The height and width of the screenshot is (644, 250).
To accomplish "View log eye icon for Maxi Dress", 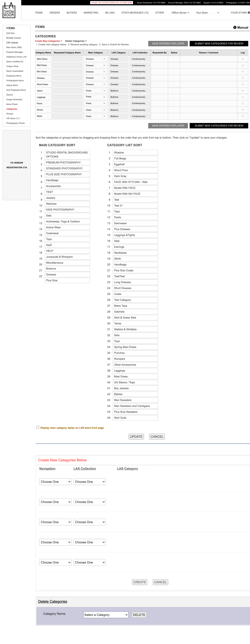I will pyautogui.click(x=242, y=59).
